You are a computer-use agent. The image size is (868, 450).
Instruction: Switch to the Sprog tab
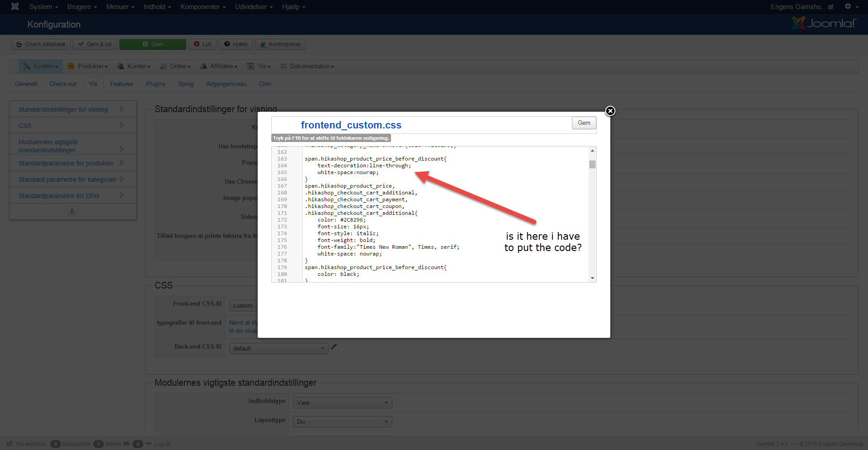point(186,84)
